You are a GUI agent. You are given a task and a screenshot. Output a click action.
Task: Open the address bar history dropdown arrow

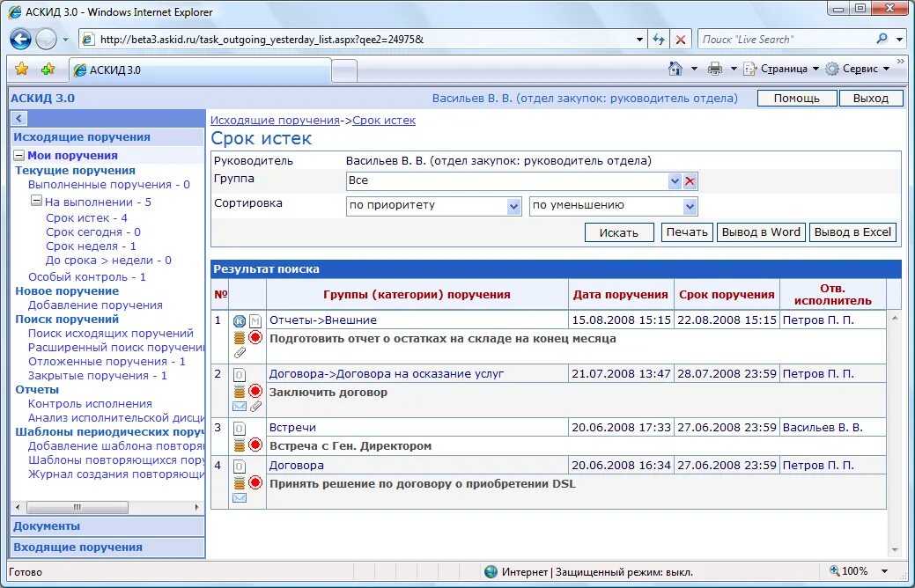click(x=639, y=39)
